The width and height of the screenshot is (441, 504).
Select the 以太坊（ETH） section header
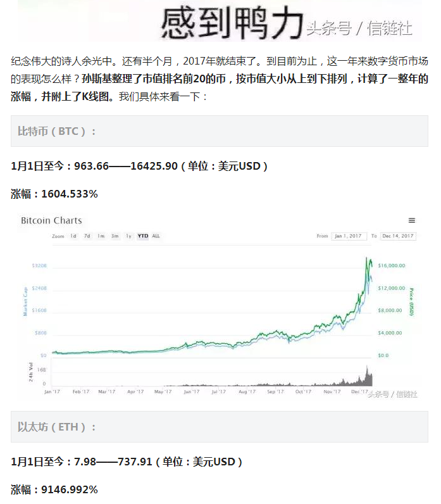pyautogui.click(x=220, y=427)
